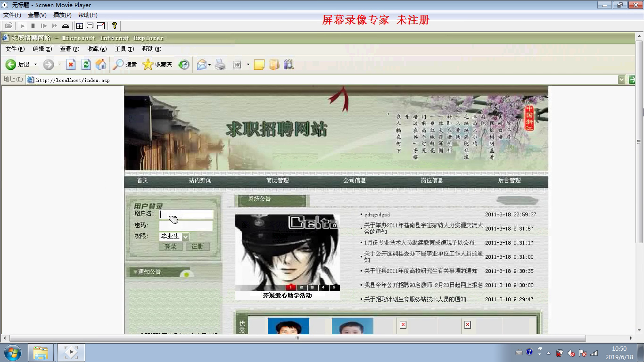Click the 搜索 magnifier search button
The image size is (644, 362).
(x=125, y=65)
